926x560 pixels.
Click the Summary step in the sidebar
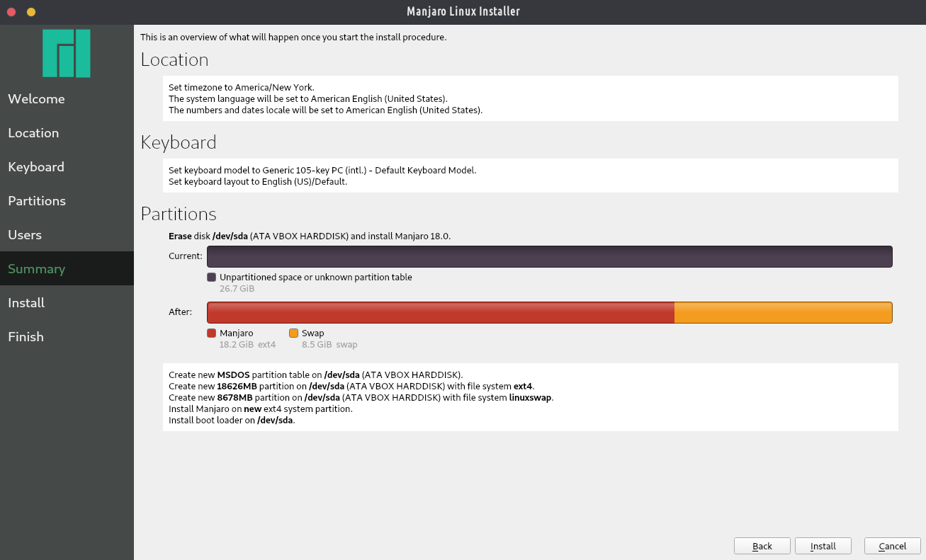tap(37, 269)
